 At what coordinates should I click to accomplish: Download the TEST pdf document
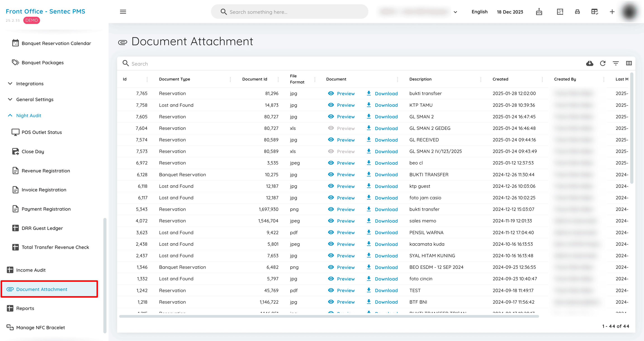pyautogui.click(x=382, y=291)
